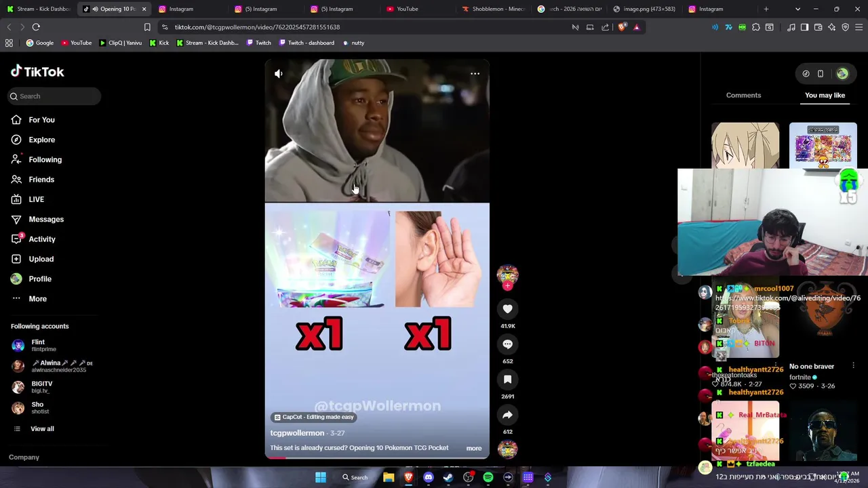Open the anime character suggested thumbnail
This screenshot has width=868, height=488.
(x=745, y=146)
